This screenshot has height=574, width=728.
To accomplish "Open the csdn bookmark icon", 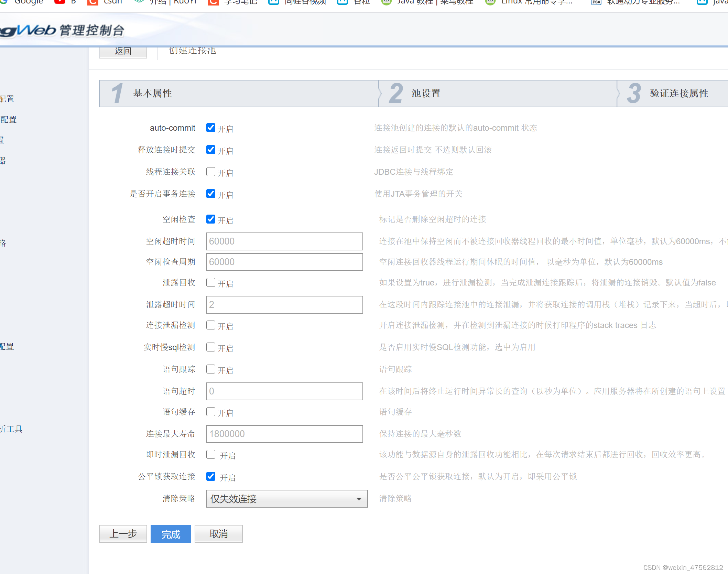I will click(x=93, y=2).
